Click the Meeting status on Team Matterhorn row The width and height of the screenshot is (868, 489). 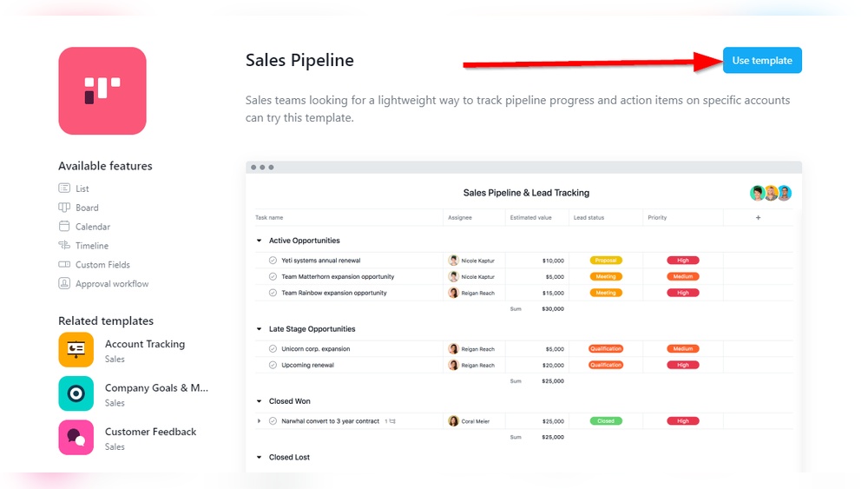606,276
